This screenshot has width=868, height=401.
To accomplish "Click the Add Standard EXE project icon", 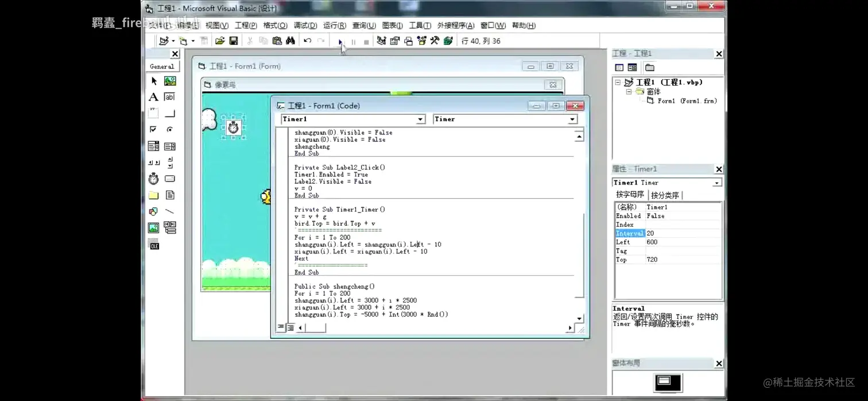I will [164, 41].
